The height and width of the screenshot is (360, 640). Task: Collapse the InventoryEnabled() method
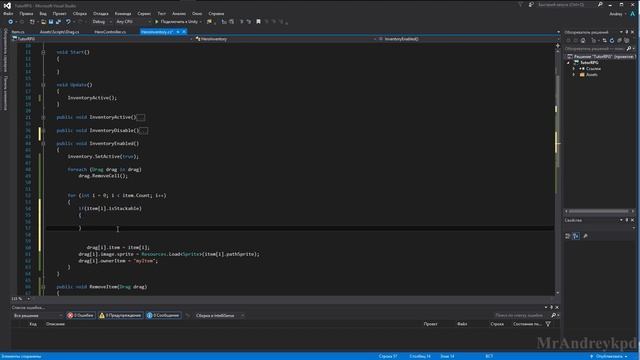click(x=43, y=144)
